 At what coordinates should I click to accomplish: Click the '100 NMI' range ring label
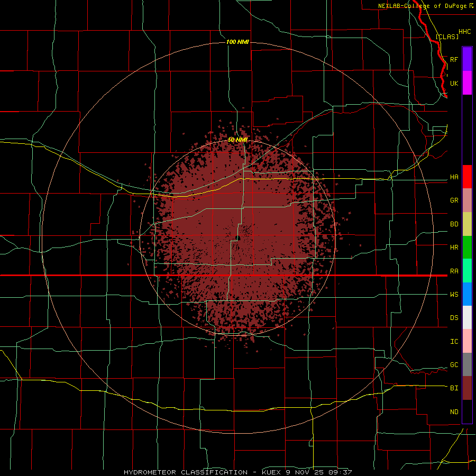pyautogui.click(x=237, y=42)
